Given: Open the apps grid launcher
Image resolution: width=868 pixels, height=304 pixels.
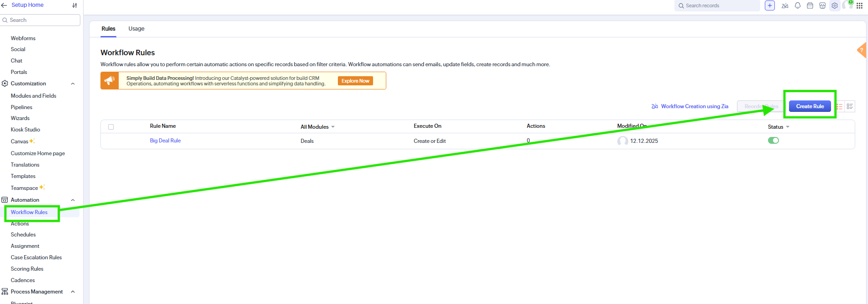Looking at the screenshot, I should [859, 6].
